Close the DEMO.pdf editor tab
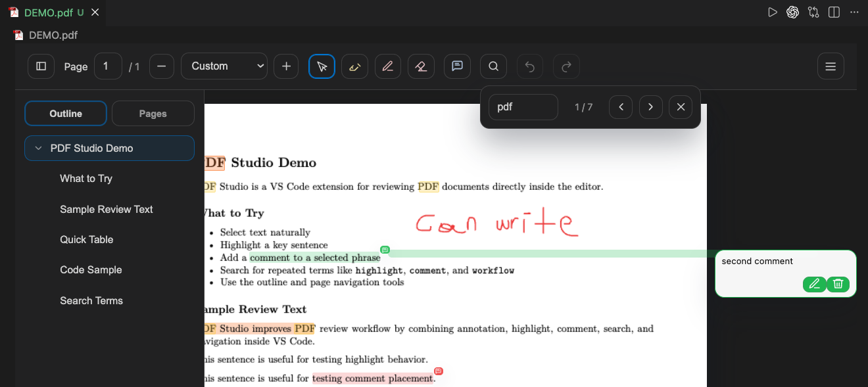The image size is (868, 387). click(x=95, y=12)
